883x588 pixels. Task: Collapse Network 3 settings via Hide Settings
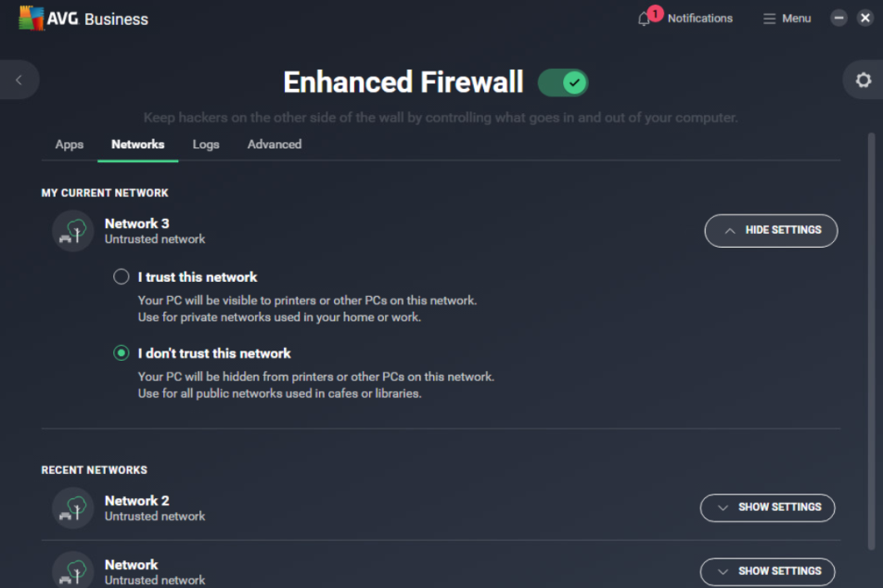771,230
